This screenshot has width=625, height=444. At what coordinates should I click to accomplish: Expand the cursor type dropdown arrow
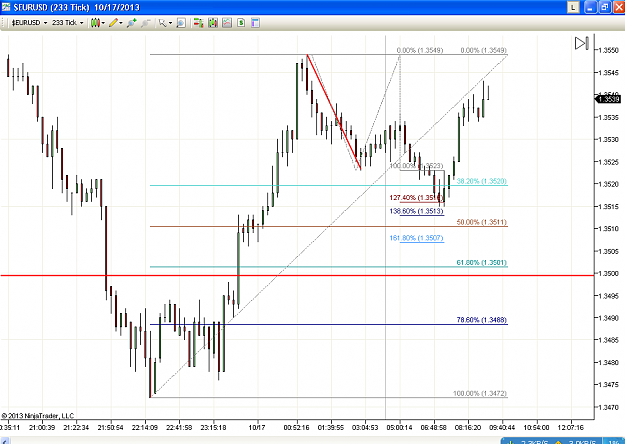170,23
